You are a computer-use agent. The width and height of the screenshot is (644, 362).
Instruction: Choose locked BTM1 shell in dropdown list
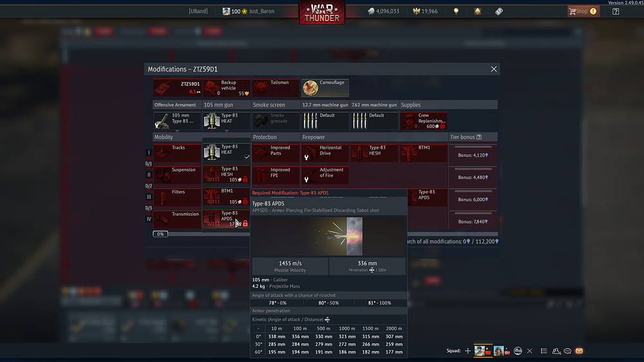pyautogui.click(x=226, y=196)
